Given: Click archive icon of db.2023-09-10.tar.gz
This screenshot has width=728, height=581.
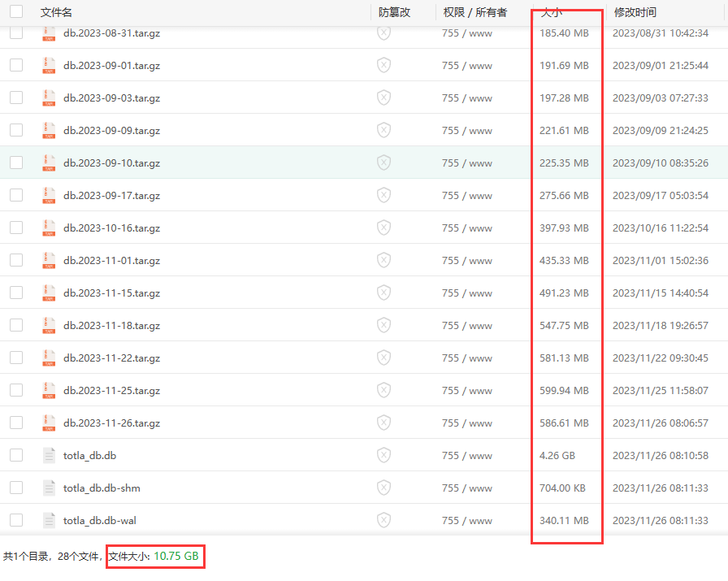Looking at the screenshot, I should click(49, 163).
